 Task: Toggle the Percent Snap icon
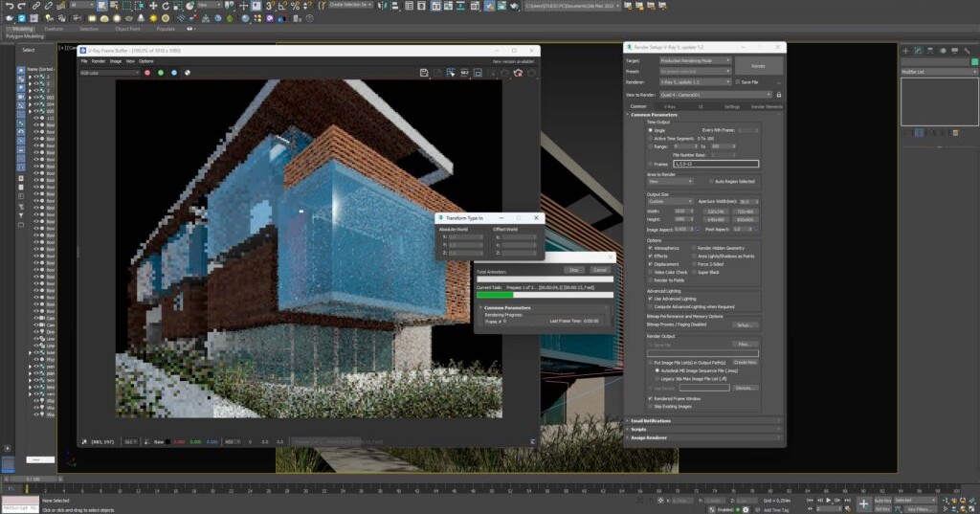point(295,6)
